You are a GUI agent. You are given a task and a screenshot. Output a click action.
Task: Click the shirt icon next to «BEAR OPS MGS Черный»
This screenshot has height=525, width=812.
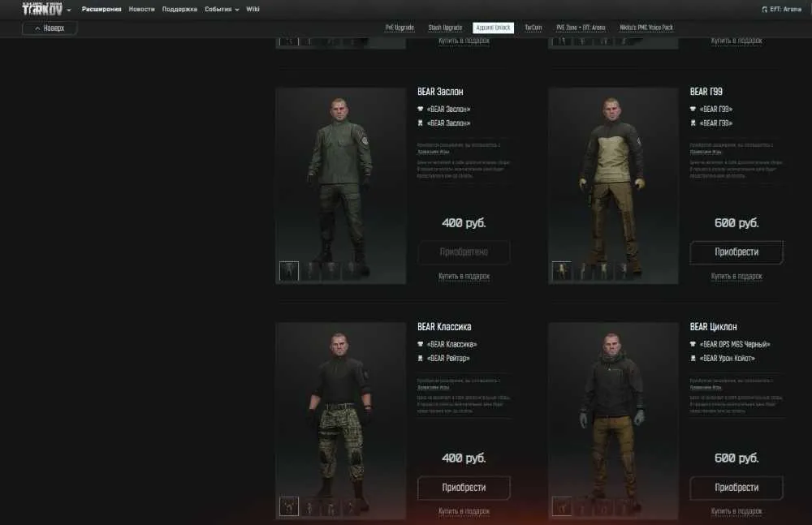point(693,344)
